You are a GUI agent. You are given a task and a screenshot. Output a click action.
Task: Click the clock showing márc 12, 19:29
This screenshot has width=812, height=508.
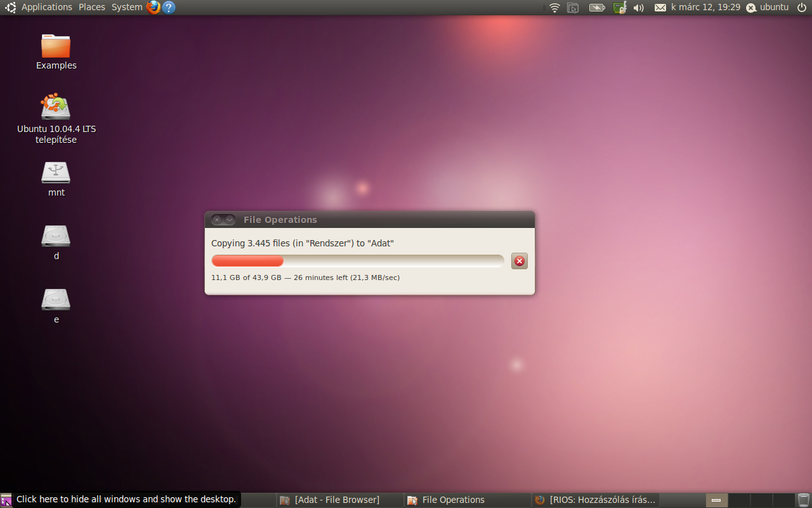click(x=705, y=8)
